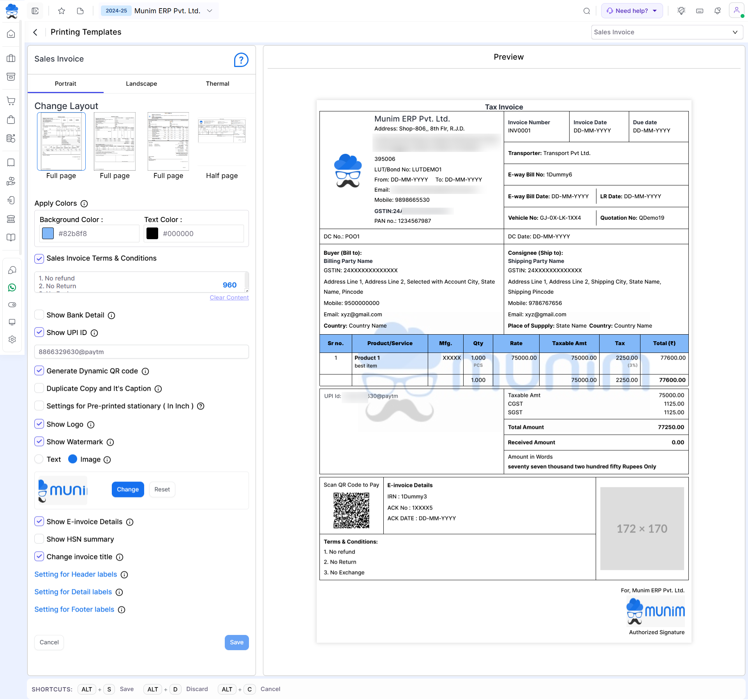Click info icon next to Apply Colors
The image size is (748, 700).
84,204
